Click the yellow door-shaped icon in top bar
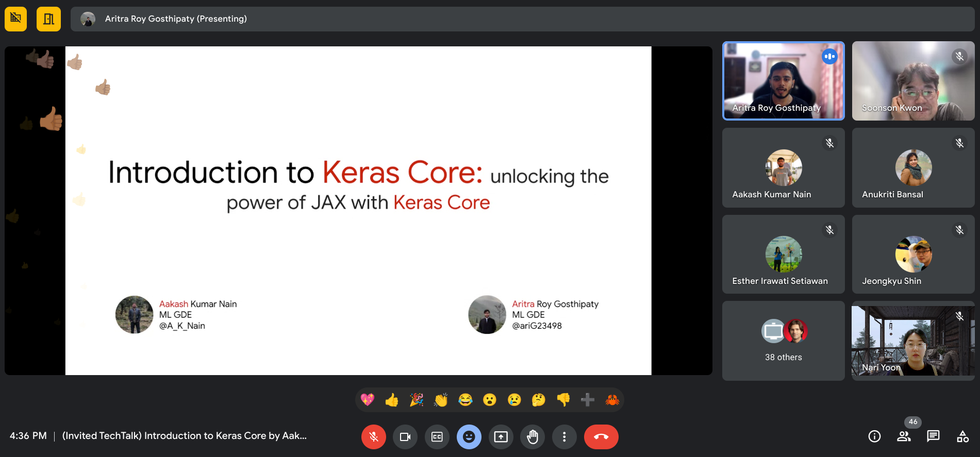This screenshot has height=457, width=980. 48,19
